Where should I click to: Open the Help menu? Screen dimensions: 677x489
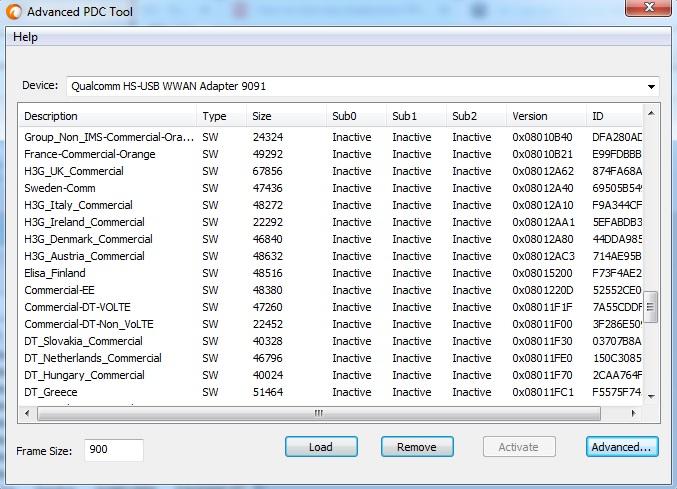pos(25,37)
